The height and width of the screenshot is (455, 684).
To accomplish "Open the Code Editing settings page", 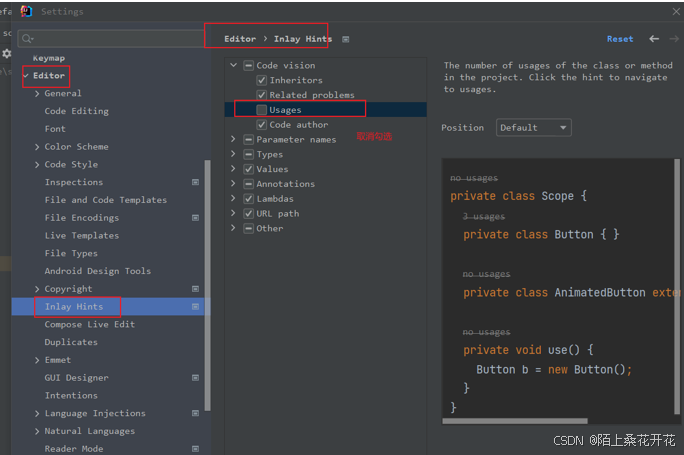I will pyautogui.click(x=77, y=111).
